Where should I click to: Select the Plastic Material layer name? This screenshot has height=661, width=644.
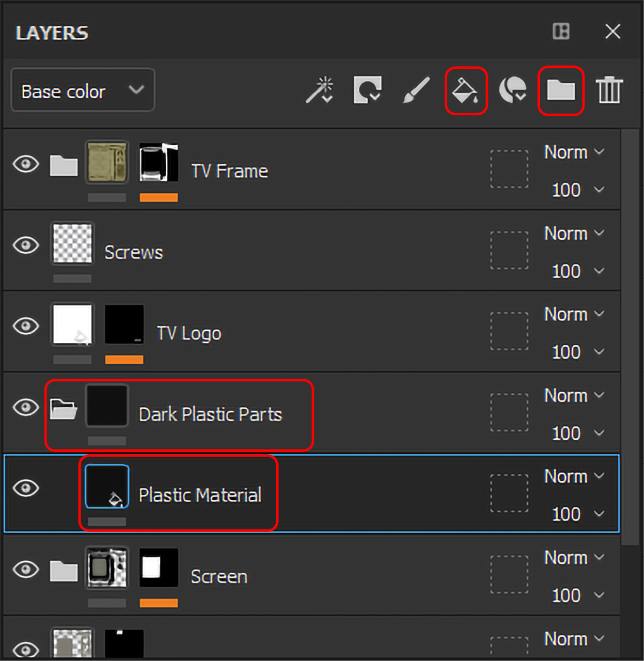(x=200, y=495)
